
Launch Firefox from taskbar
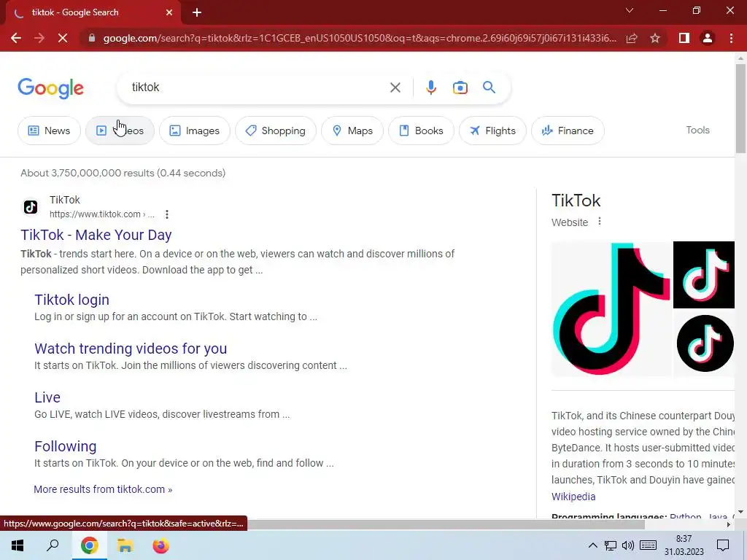160,545
